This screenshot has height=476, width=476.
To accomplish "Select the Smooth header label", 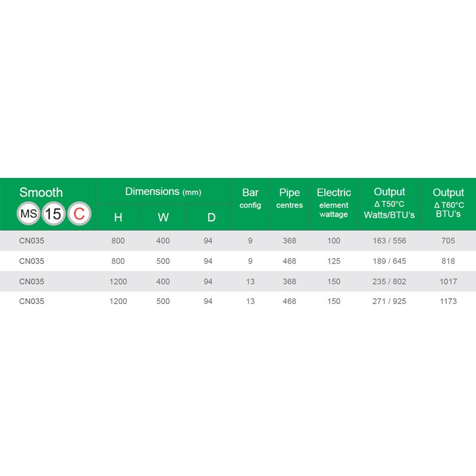I will [x=41, y=192].
